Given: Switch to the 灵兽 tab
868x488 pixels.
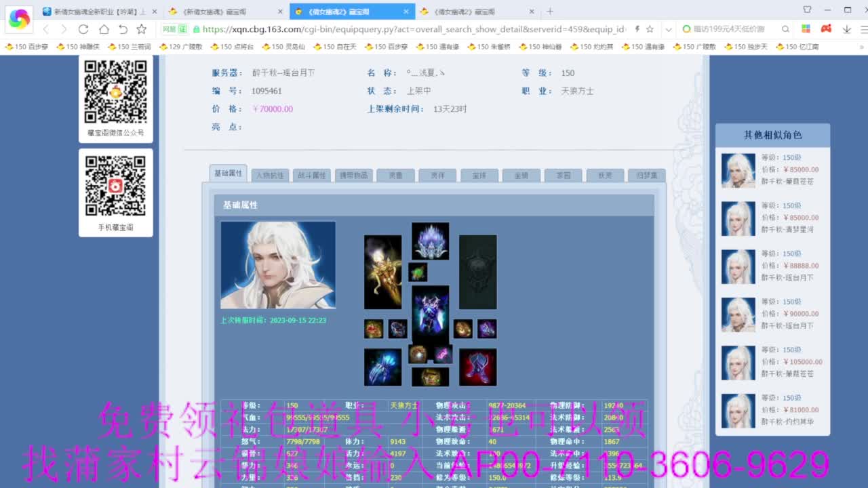Looking at the screenshot, I should (395, 175).
